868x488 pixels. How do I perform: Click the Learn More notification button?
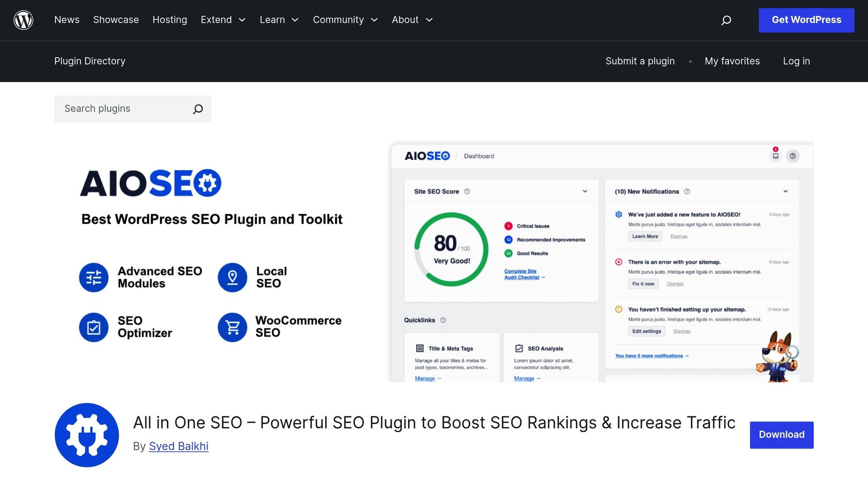(x=645, y=236)
